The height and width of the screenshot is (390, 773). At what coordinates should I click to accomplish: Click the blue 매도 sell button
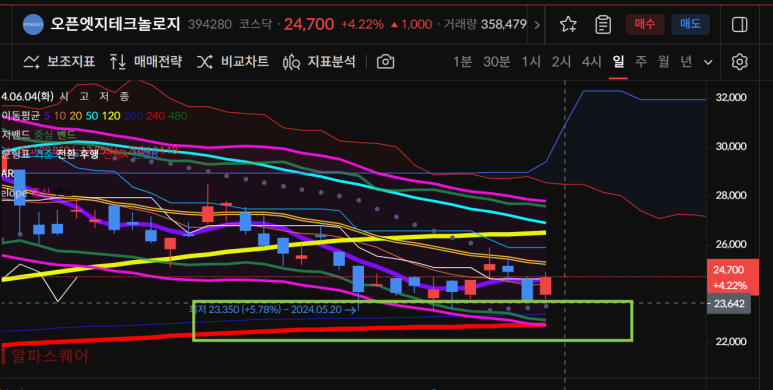pyautogui.click(x=690, y=24)
